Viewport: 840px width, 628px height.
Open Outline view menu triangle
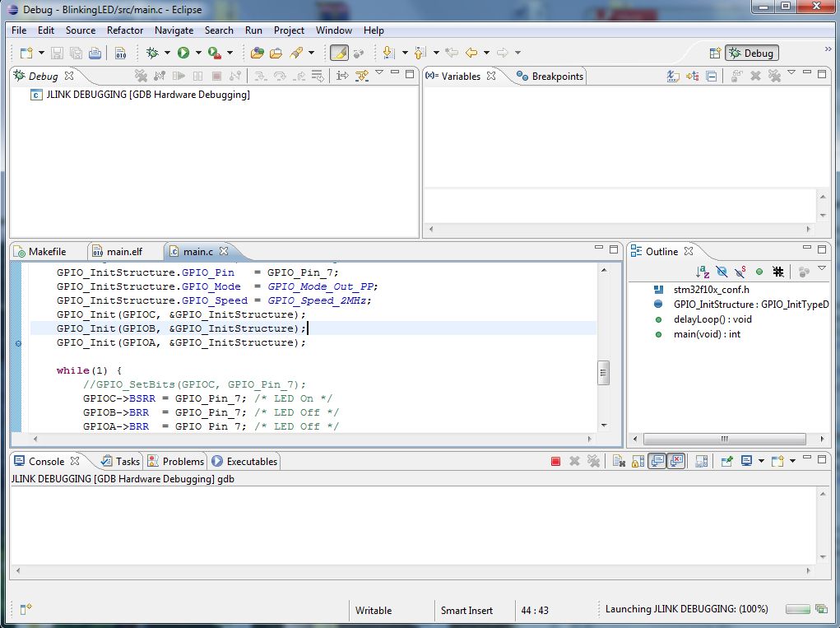pyautogui.click(x=821, y=269)
